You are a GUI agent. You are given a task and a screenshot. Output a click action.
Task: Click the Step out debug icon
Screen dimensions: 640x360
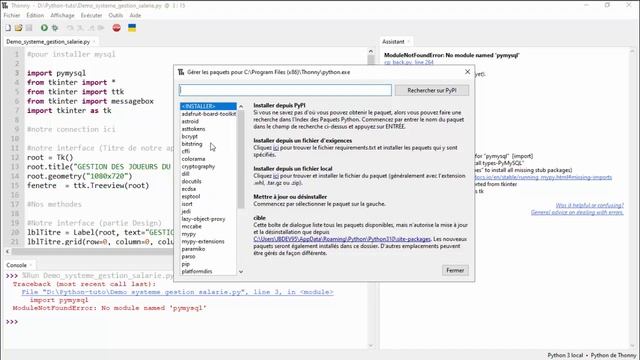[x=91, y=28]
